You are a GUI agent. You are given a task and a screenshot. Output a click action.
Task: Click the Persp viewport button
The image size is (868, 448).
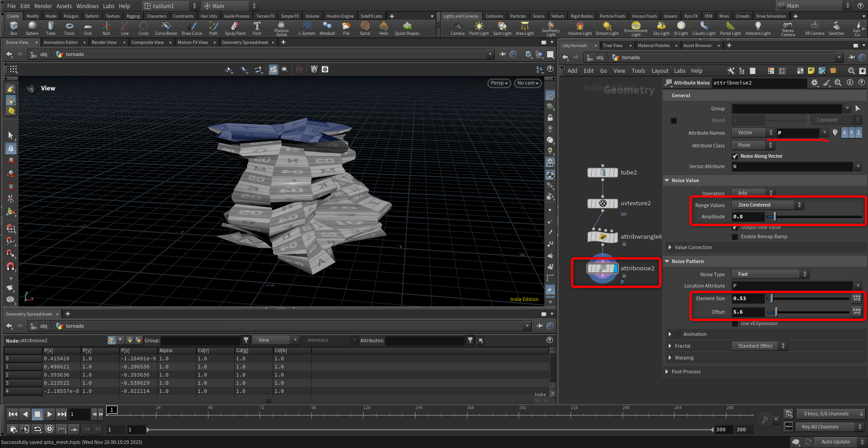coord(499,83)
